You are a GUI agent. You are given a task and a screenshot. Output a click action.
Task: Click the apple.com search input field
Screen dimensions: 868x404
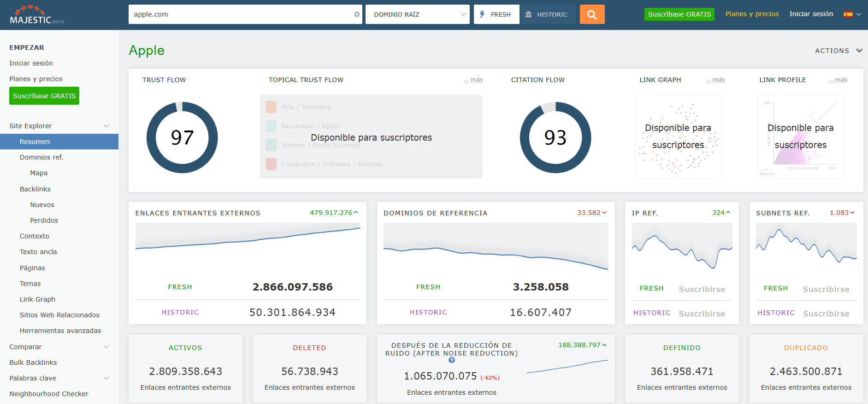[x=240, y=14]
